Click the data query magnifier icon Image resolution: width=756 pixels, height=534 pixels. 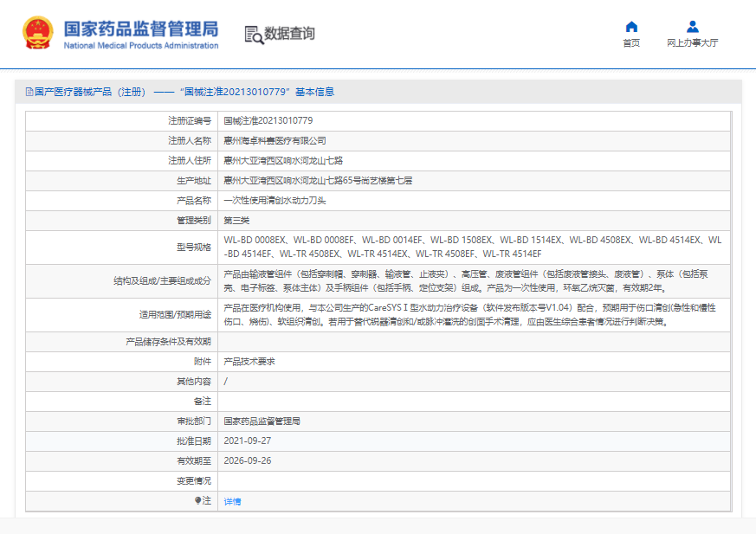254,35
